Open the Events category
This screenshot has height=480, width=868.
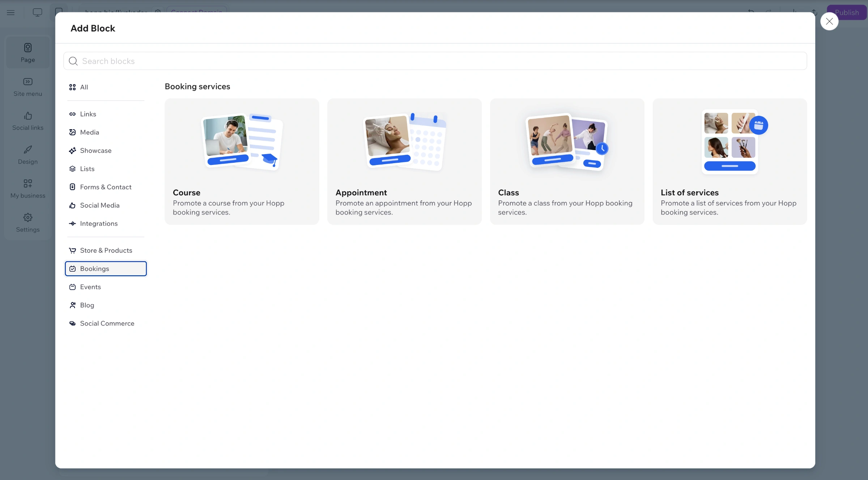tap(106, 287)
